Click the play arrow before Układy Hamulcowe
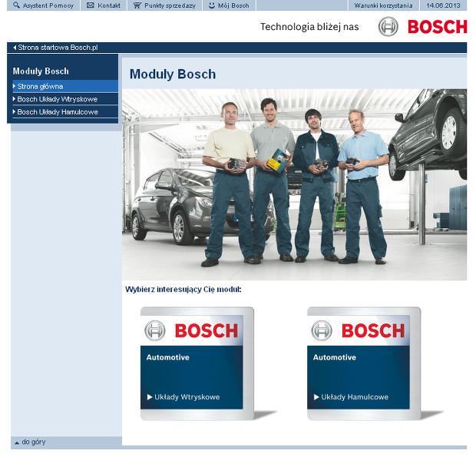 coord(316,397)
